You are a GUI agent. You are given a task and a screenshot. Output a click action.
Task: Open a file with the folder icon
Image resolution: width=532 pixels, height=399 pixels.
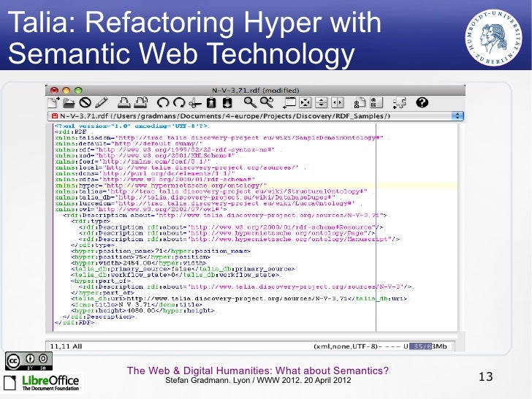pyautogui.click(x=69, y=102)
